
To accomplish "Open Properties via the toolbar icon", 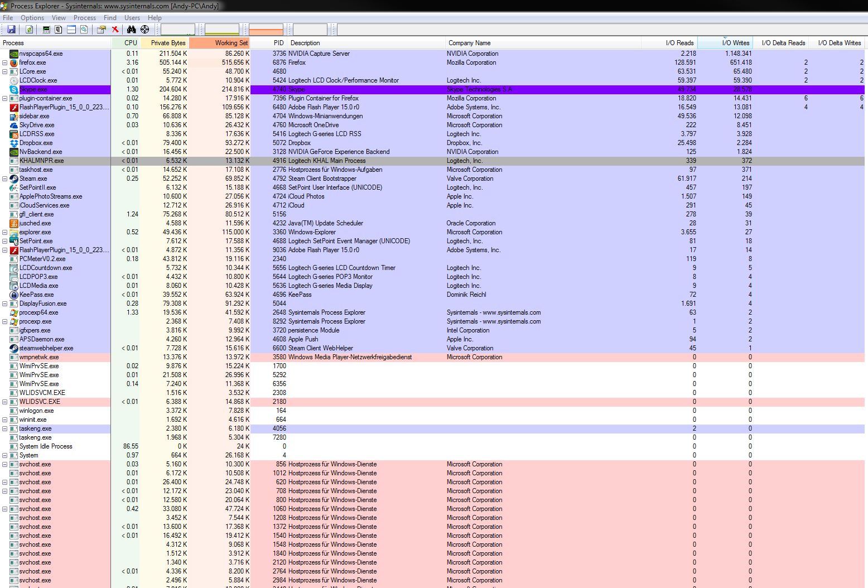I will pos(102,30).
